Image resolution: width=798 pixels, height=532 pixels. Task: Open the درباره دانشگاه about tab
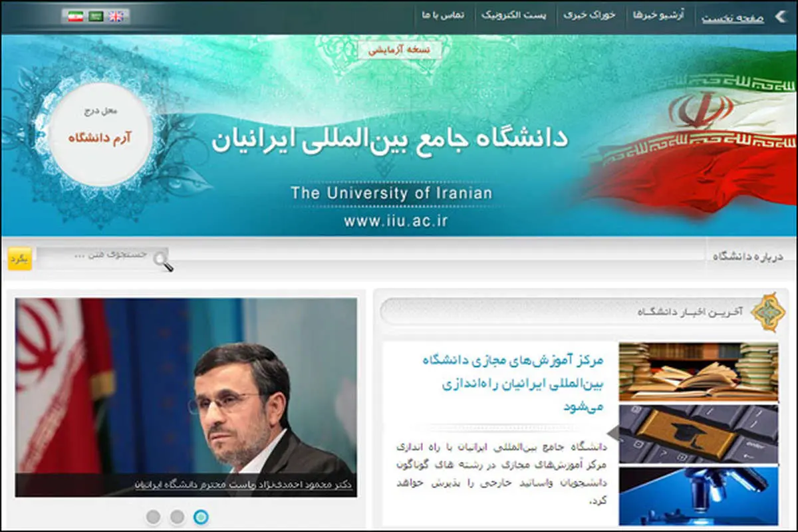pos(749,256)
